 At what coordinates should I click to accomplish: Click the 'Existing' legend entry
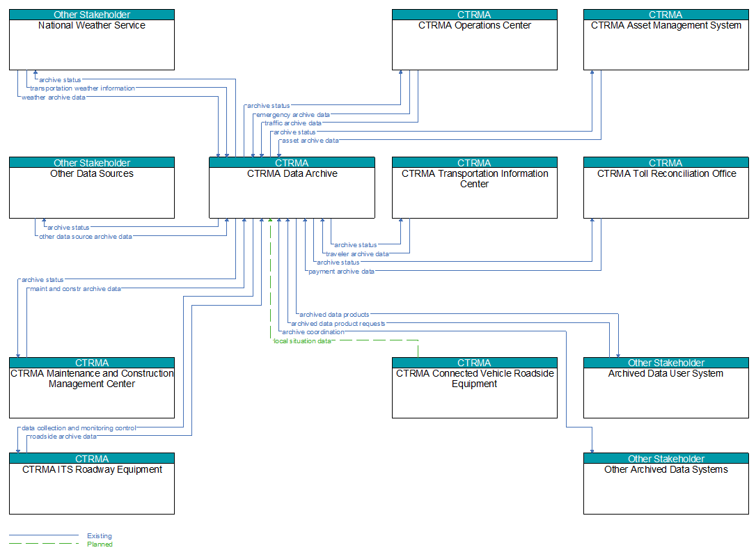pyautogui.click(x=100, y=536)
